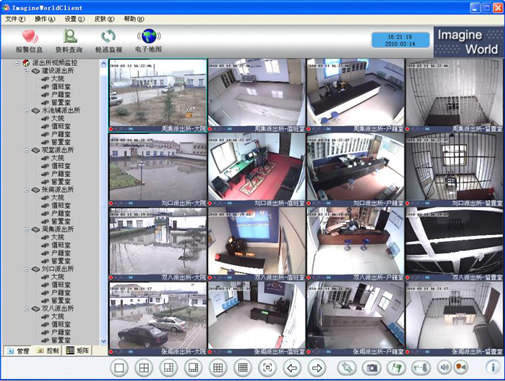Image resolution: width=505 pixels, height=381 pixels.
Task: Open the 资料查询 data query icon
Action: coord(69,36)
